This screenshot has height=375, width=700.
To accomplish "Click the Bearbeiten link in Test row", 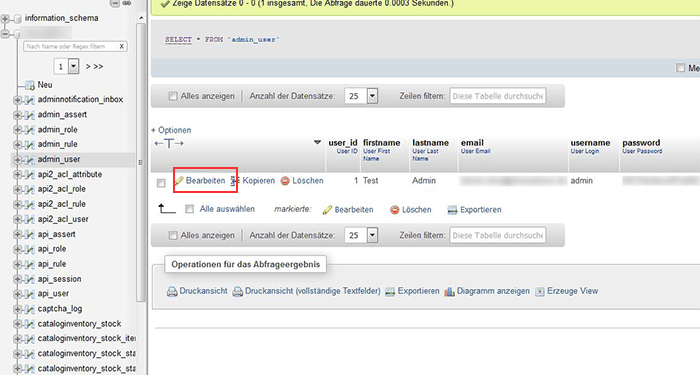I will tap(205, 181).
